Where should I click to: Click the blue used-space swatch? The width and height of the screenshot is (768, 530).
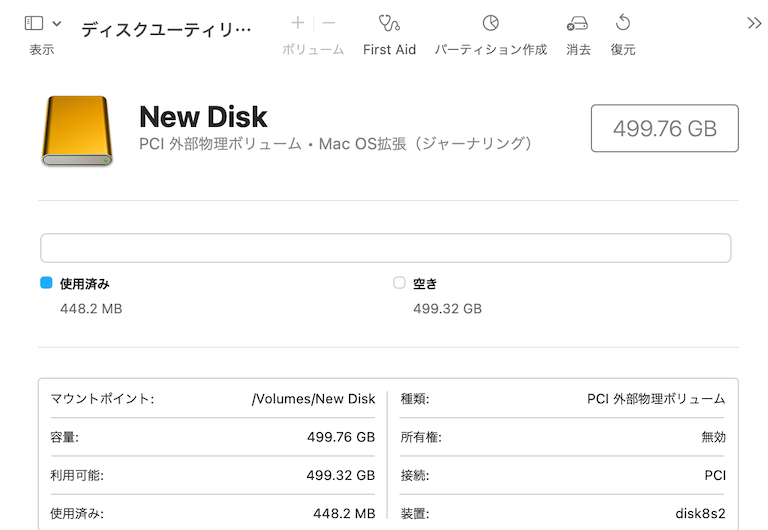(x=46, y=283)
